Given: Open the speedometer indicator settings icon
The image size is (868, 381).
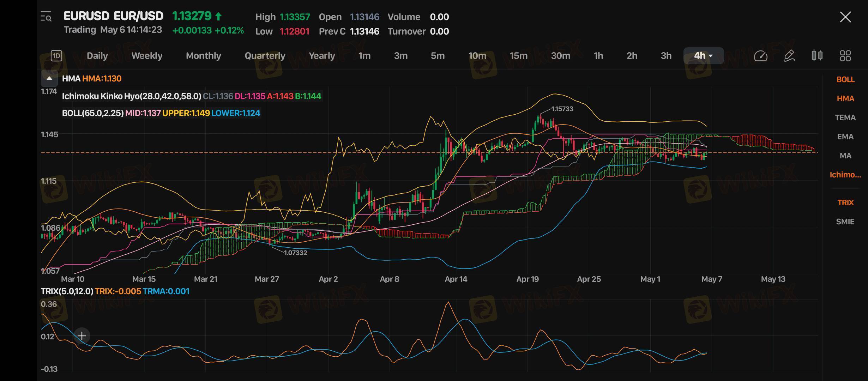Looking at the screenshot, I should click(x=760, y=56).
